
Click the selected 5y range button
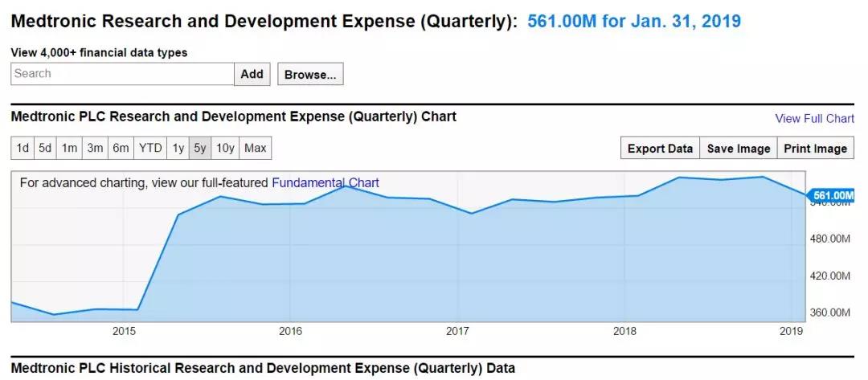pyautogui.click(x=200, y=148)
